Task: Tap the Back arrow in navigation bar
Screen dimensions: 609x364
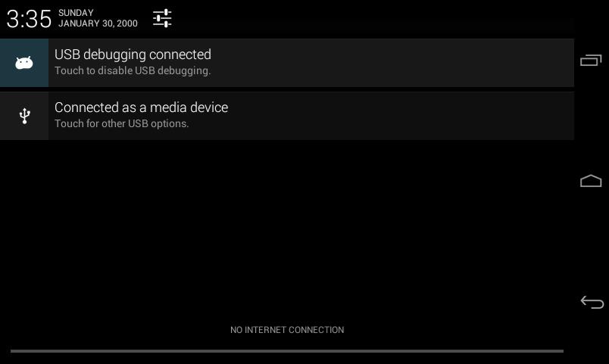Action: pyautogui.click(x=592, y=302)
